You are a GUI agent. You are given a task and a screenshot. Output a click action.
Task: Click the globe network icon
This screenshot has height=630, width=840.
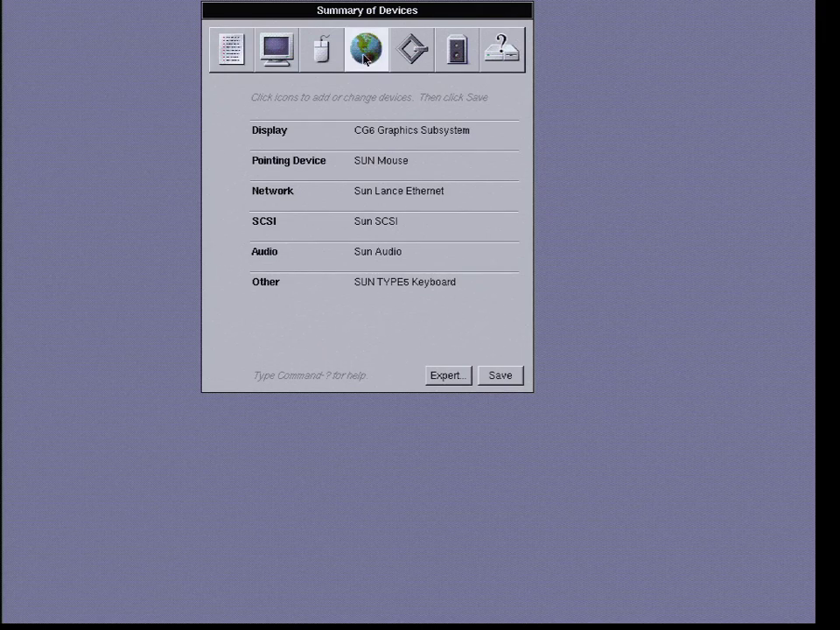tap(367, 50)
